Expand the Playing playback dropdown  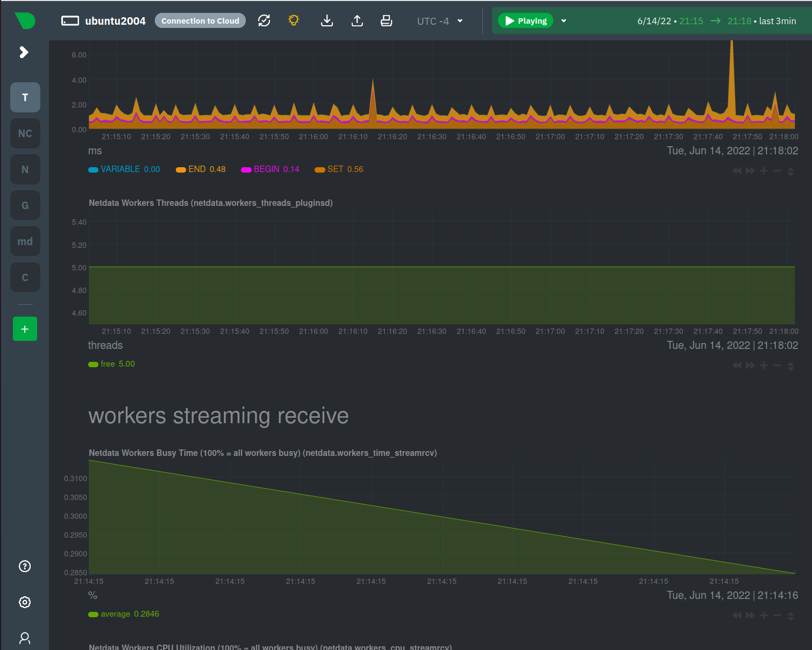[563, 20]
